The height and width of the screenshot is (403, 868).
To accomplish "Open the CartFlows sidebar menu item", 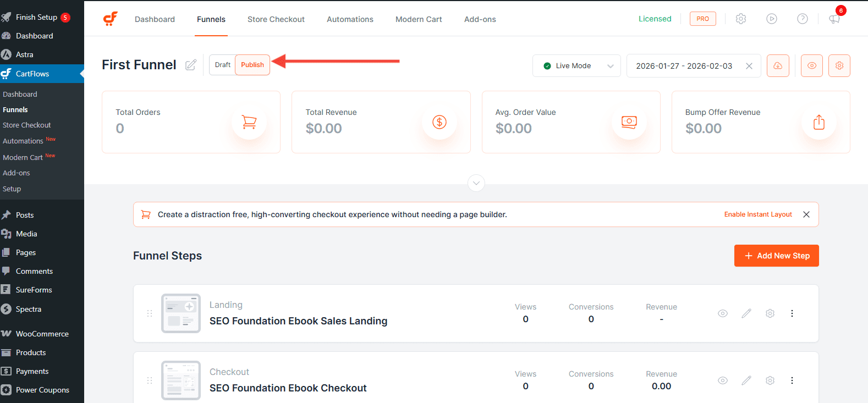I will point(42,74).
